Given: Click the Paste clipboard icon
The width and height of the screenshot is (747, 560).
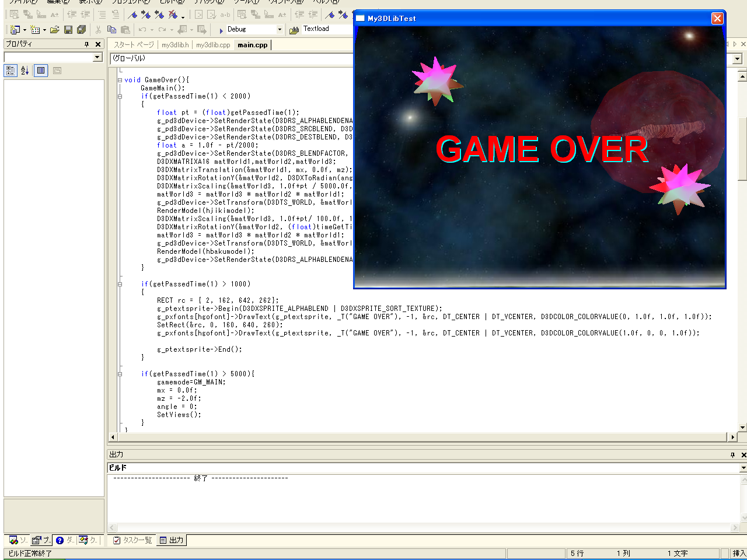Looking at the screenshot, I should coord(125,29).
